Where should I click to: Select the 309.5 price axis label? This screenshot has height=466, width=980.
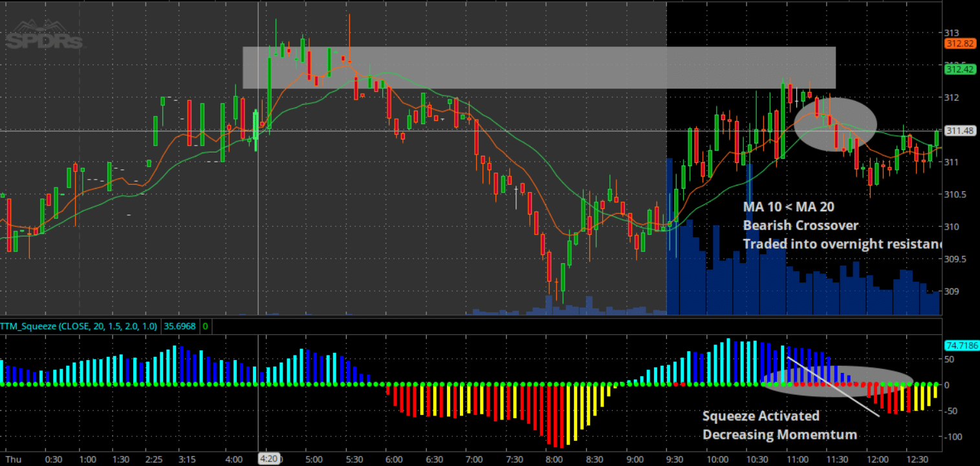(x=955, y=259)
